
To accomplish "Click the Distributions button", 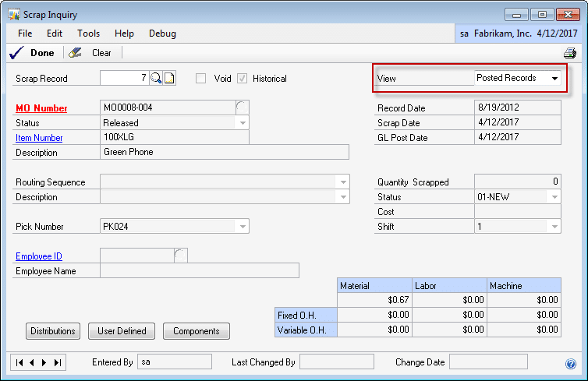I will coord(53,331).
